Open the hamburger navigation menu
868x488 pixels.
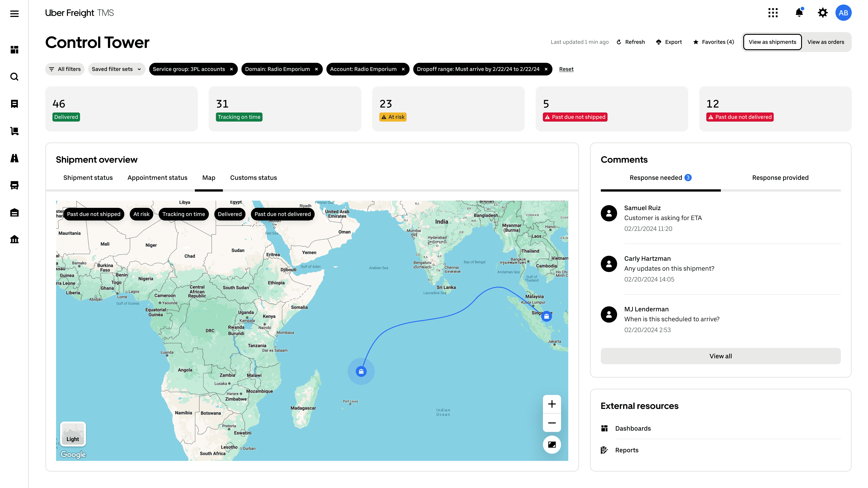14,14
